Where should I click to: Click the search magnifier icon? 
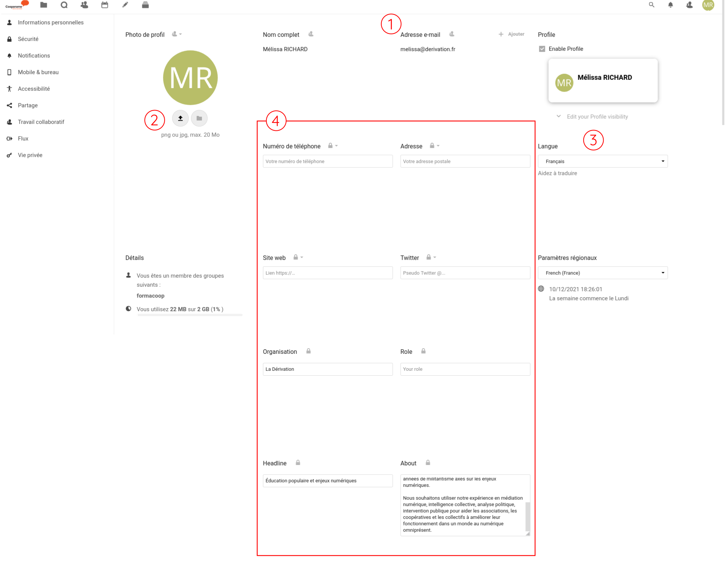pyautogui.click(x=652, y=5)
